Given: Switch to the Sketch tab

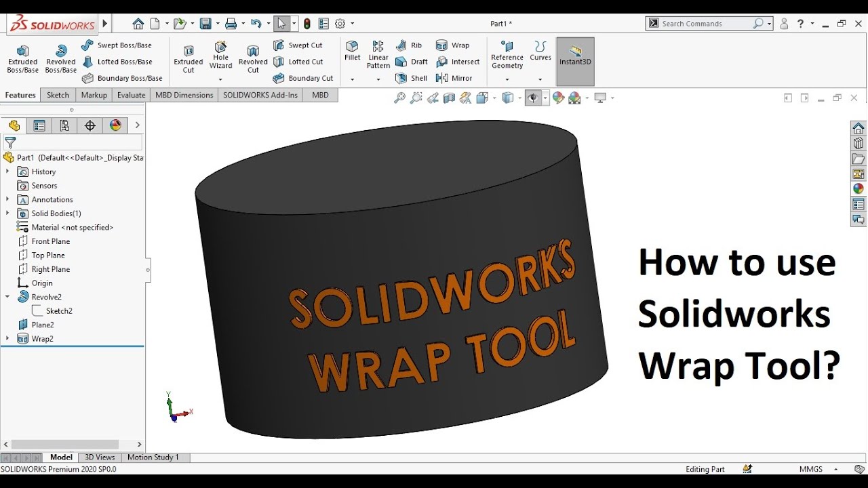Looking at the screenshot, I should [x=58, y=95].
